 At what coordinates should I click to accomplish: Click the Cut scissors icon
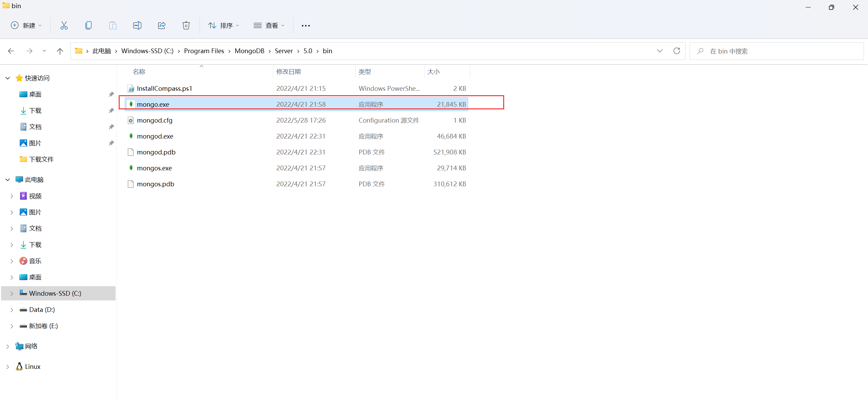(x=64, y=25)
